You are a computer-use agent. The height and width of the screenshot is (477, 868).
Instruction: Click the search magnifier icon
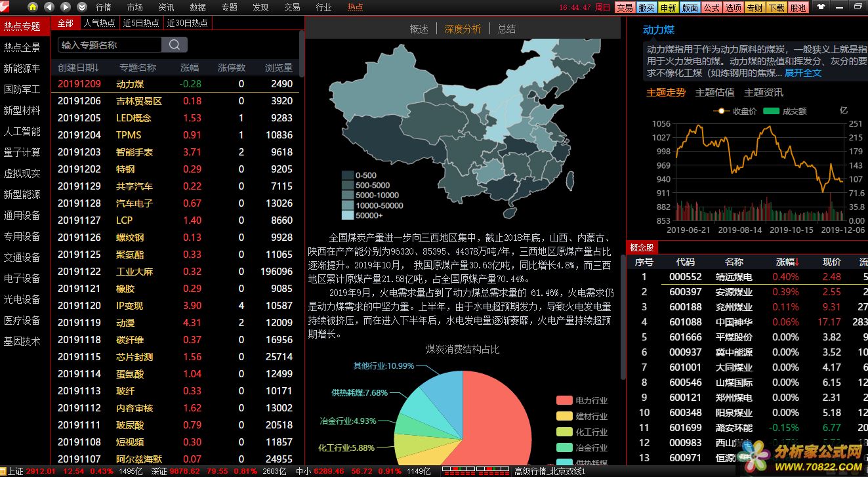click(175, 45)
